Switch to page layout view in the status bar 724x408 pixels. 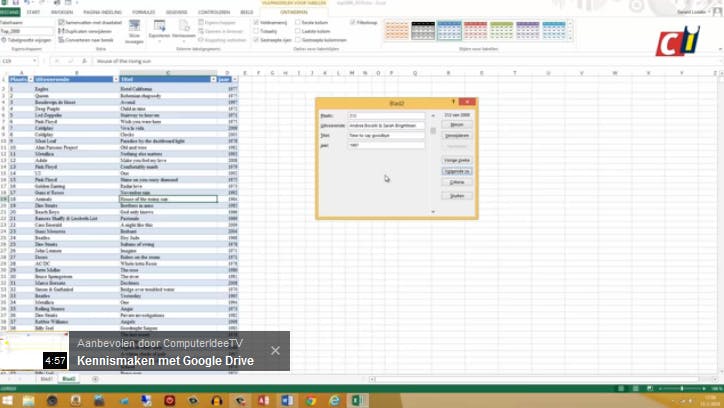coord(635,389)
